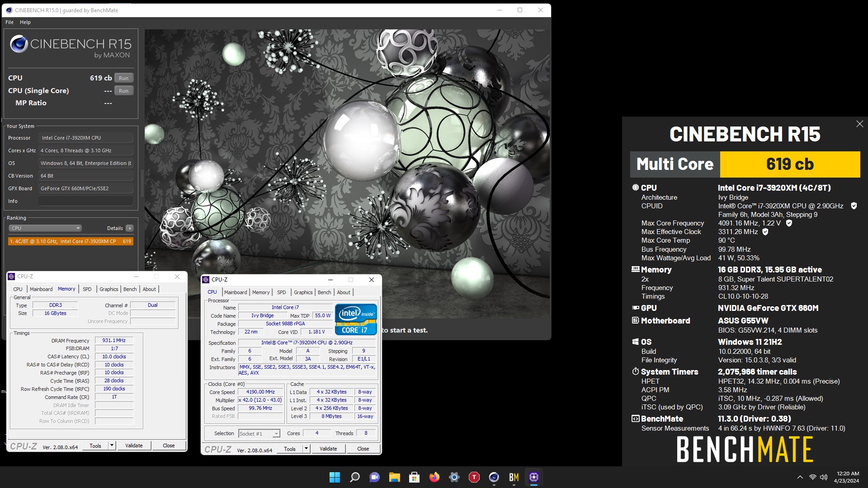Viewport: 868px width, 488px height.
Task: Open taskbar Search icon
Action: pos(355,477)
